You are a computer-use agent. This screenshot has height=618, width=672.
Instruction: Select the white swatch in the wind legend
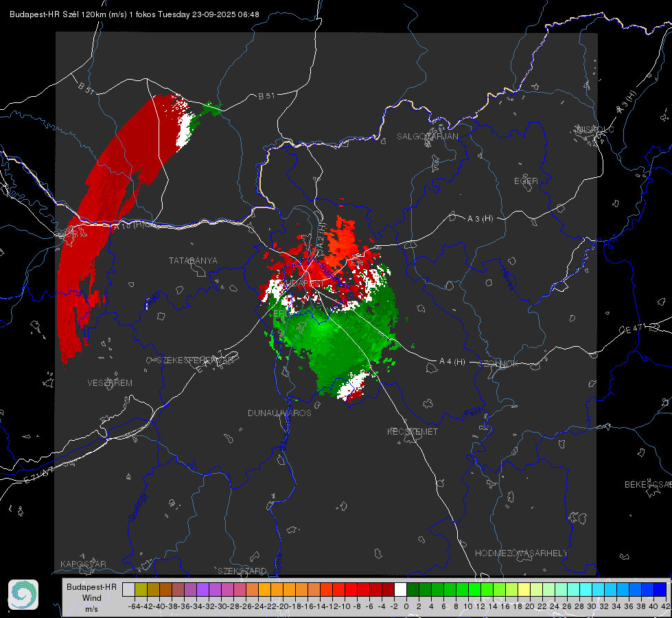click(400, 589)
